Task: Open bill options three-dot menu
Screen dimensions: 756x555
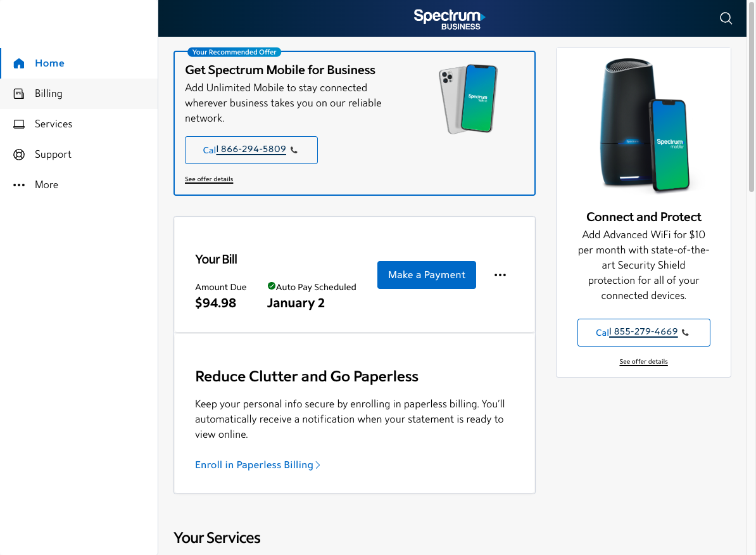Action: point(500,275)
